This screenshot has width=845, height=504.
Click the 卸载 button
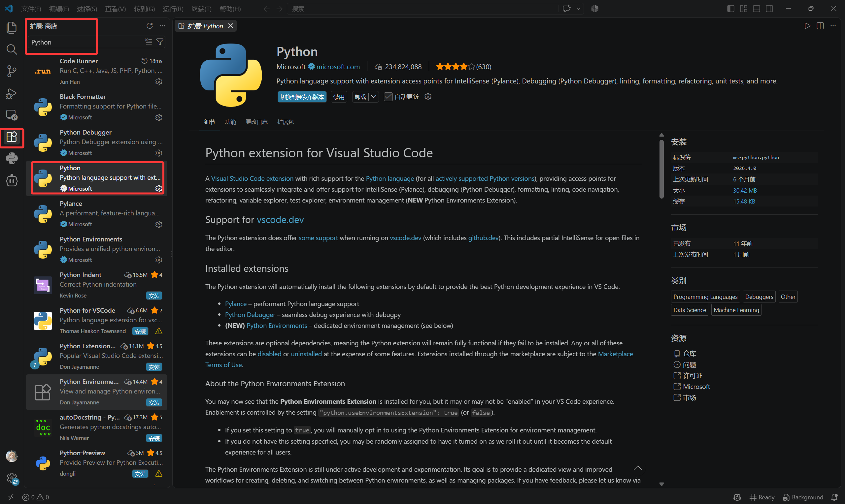point(360,97)
